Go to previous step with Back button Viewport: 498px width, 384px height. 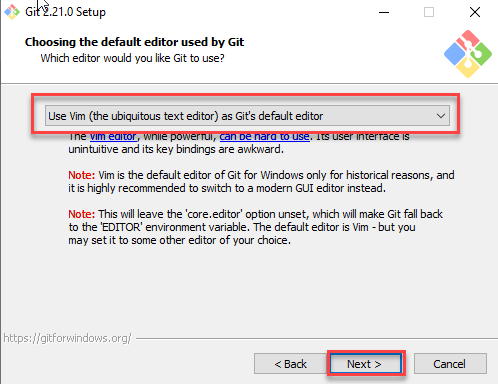coord(290,364)
